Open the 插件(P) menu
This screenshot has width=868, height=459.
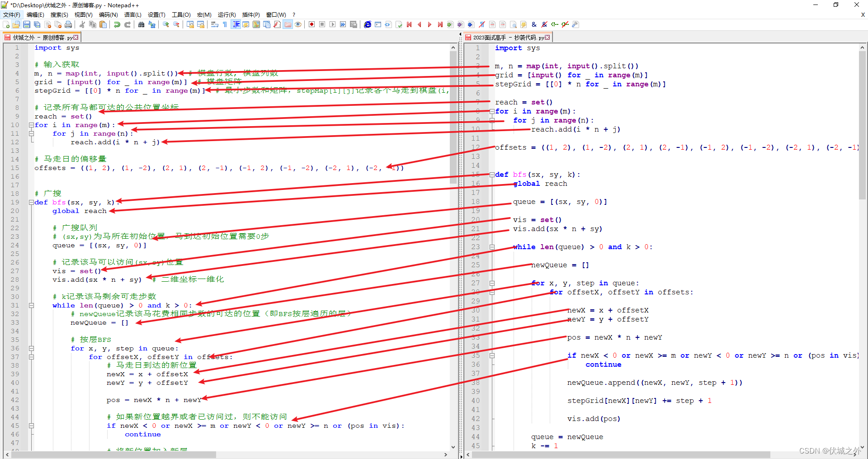coord(251,14)
